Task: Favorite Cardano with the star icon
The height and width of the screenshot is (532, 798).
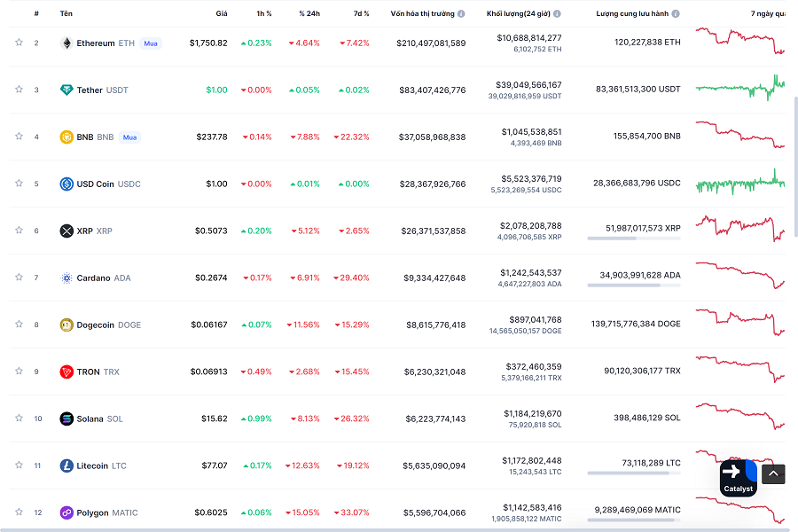Action: (19, 277)
